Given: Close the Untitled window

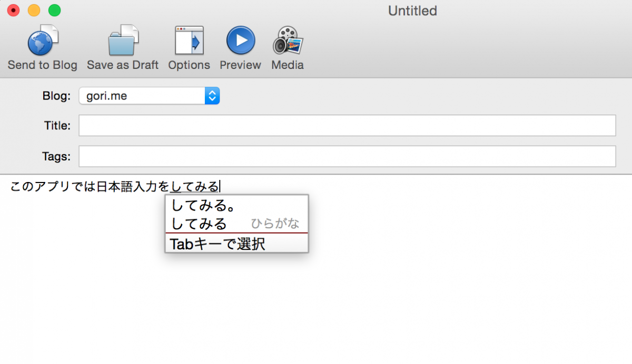Looking at the screenshot, I should (x=13, y=9).
